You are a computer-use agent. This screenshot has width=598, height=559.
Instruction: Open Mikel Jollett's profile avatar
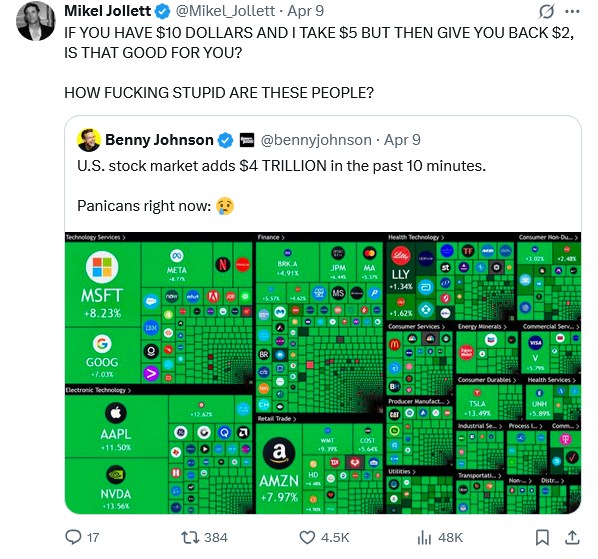click(35, 21)
